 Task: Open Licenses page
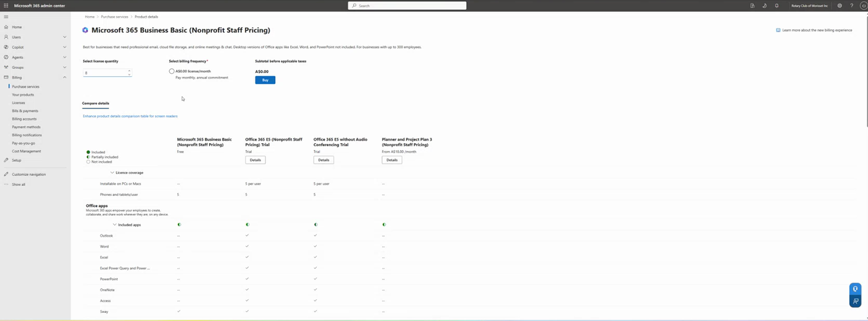[x=19, y=103]
